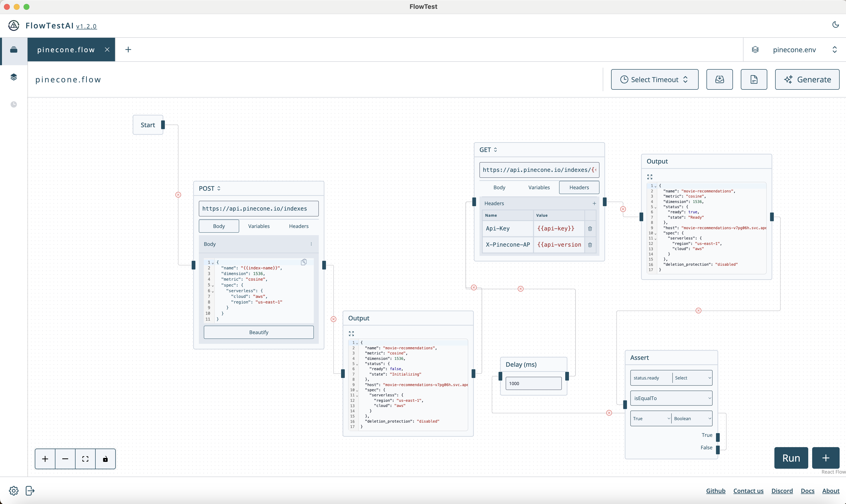
Task: Expand the lower Output node fullscreen
Action: [x=351, y=334]
